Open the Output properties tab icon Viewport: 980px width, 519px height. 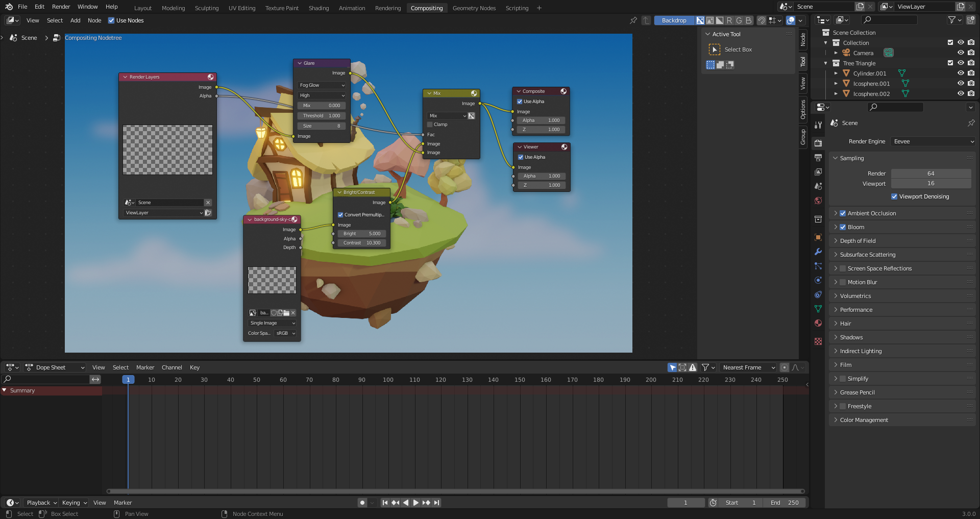click(818, 157)
